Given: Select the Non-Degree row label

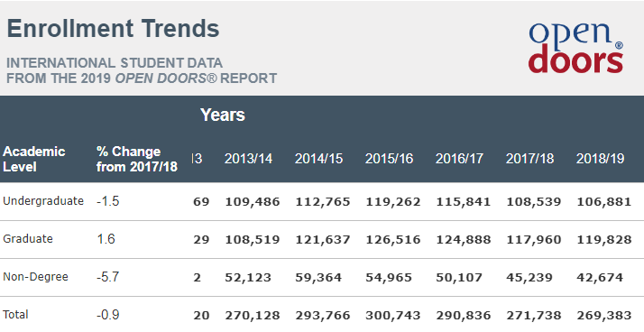Looking at the screenshot, I should click(x=35, y=277).
